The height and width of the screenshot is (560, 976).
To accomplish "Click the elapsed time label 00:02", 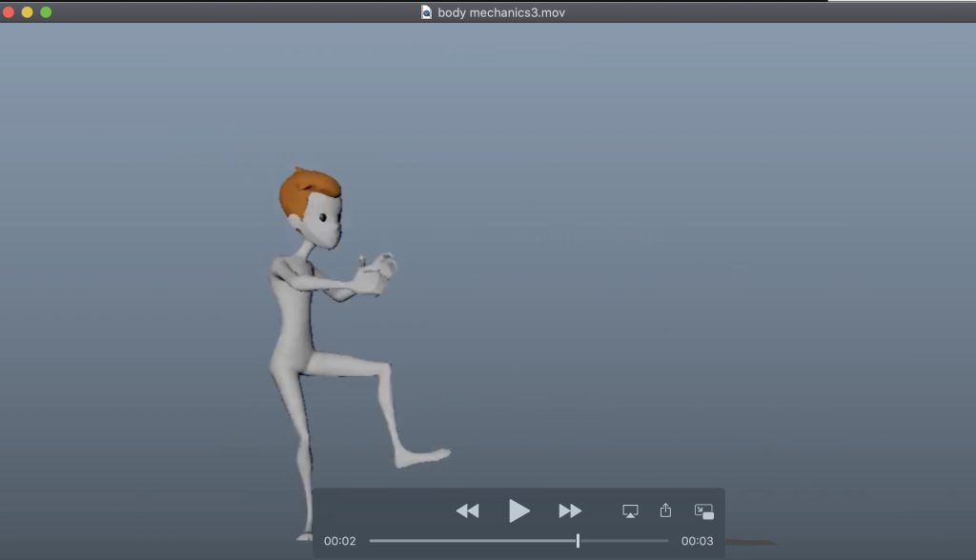I will [x=340, y=541].
